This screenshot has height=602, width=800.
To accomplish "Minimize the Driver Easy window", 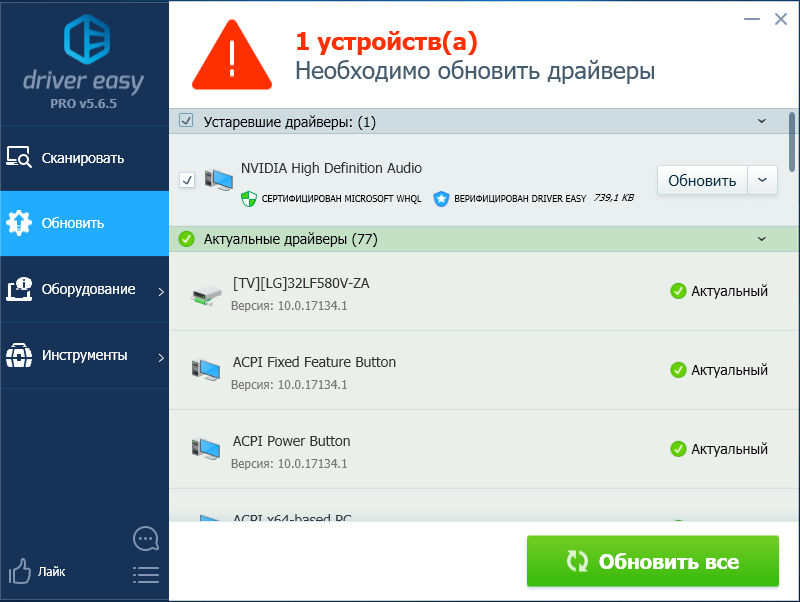I will [752, 19].
